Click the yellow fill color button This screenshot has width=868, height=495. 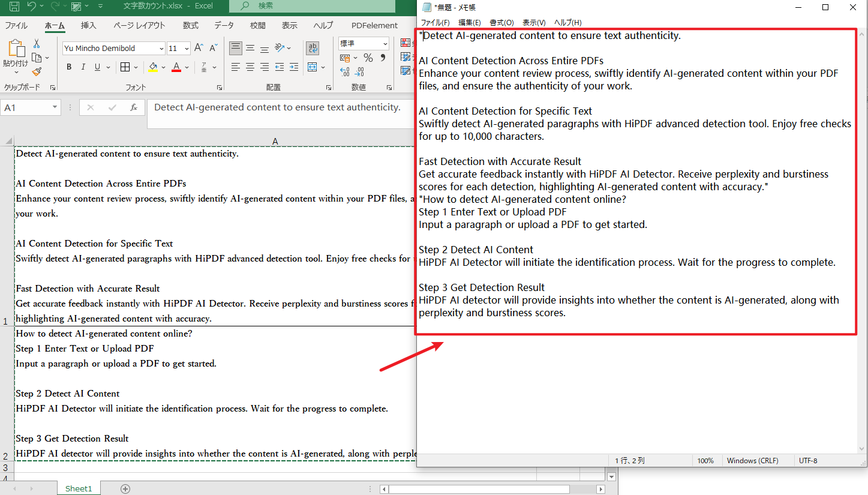tap(154, 67)
